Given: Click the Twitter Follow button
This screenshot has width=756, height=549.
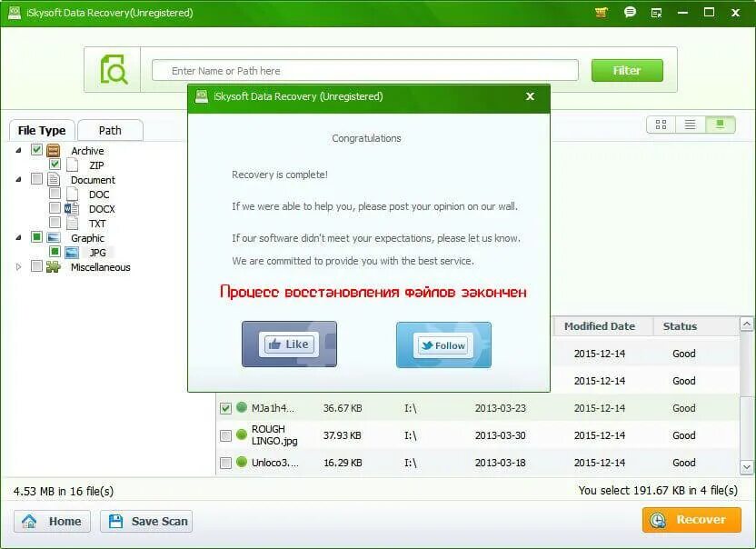Looking at the screenshot, I should pos(443,344).
